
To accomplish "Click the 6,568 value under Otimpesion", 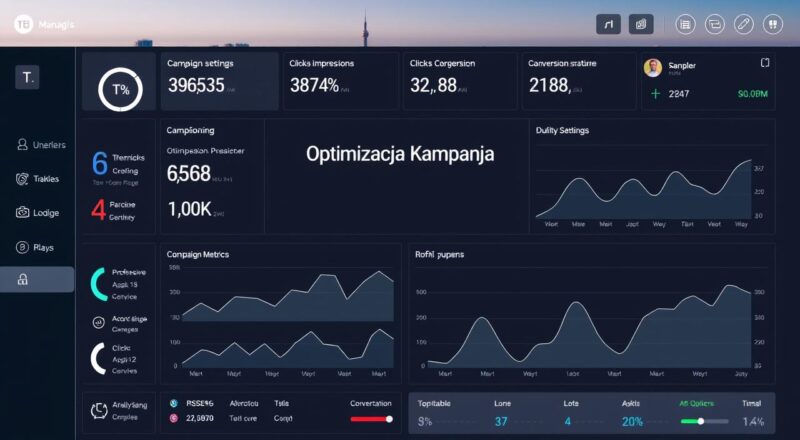I will [188, 174].
